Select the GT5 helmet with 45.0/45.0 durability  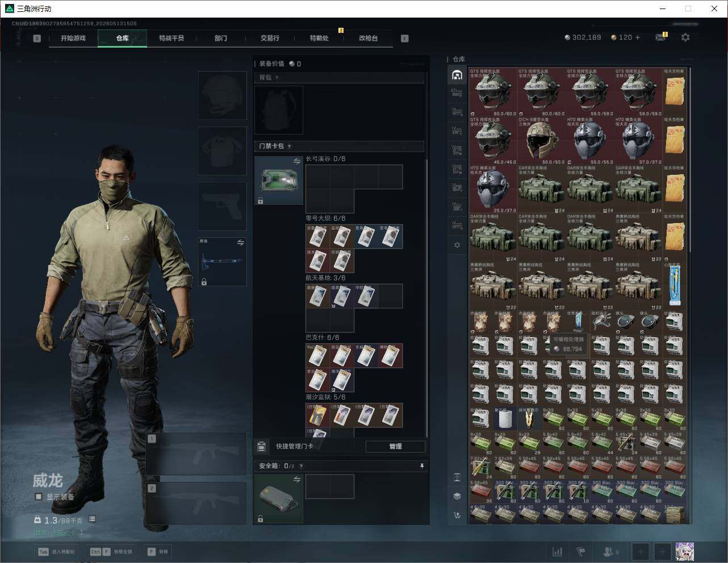pyautogui.click(x=493, y=141)
